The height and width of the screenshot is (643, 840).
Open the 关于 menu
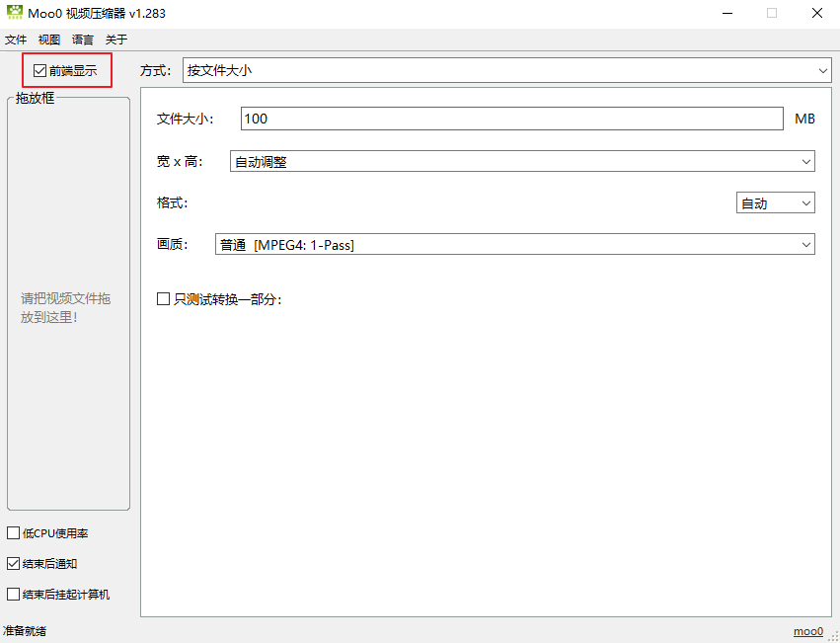point(115,40)
